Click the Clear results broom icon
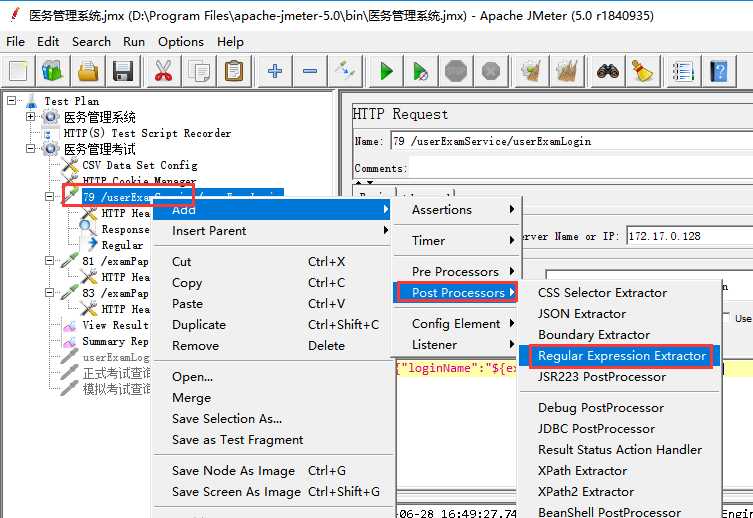Screen dimensions: 753x518 (532, 72)
